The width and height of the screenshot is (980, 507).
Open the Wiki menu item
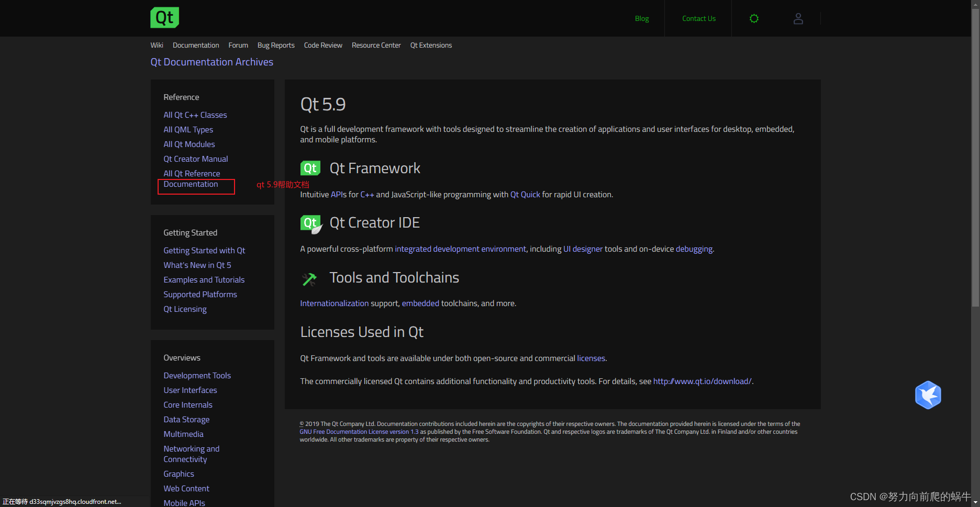point(157,45)
